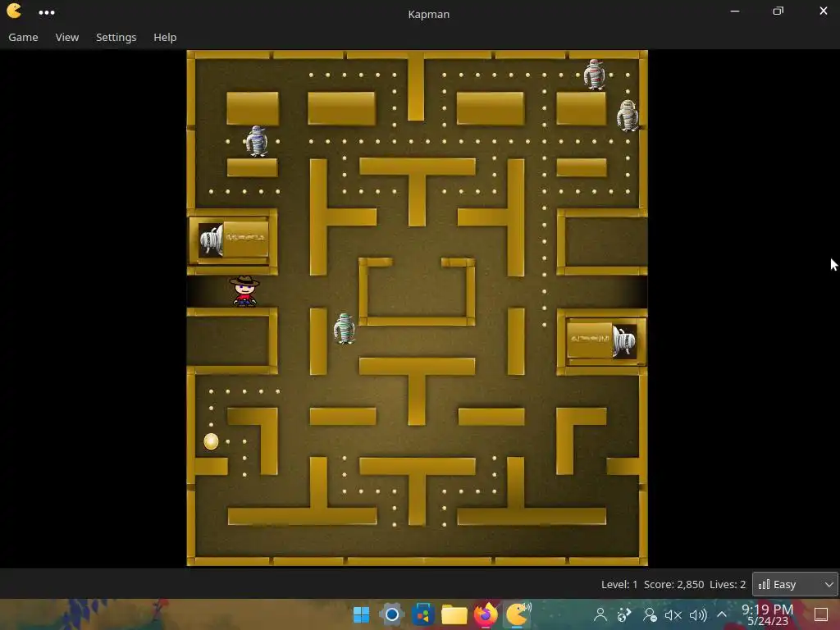840x630 pixels.
Task: Click the cowboy hero character
Action: point(244,291)
